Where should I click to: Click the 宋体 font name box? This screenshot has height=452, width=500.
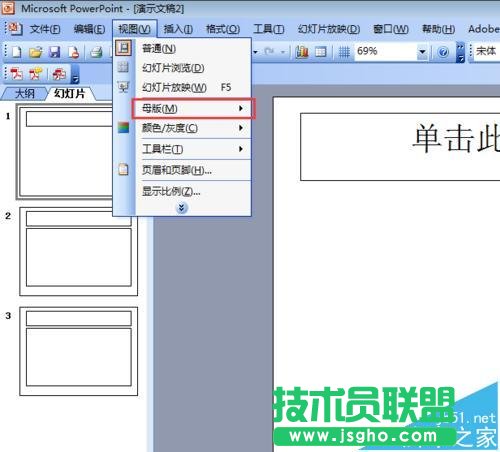[x=487, y=51]
